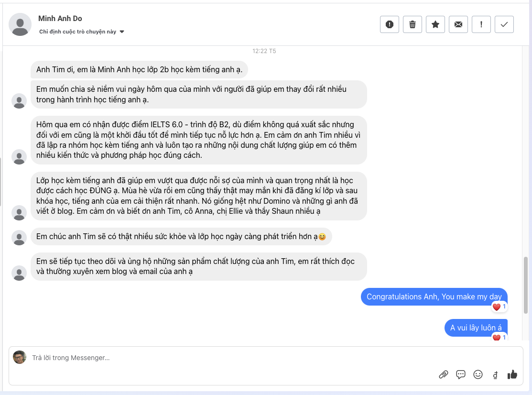532x395 pixels.
Task: Star this conversation with Minh Anh Do
Action: tap(435, 24)
